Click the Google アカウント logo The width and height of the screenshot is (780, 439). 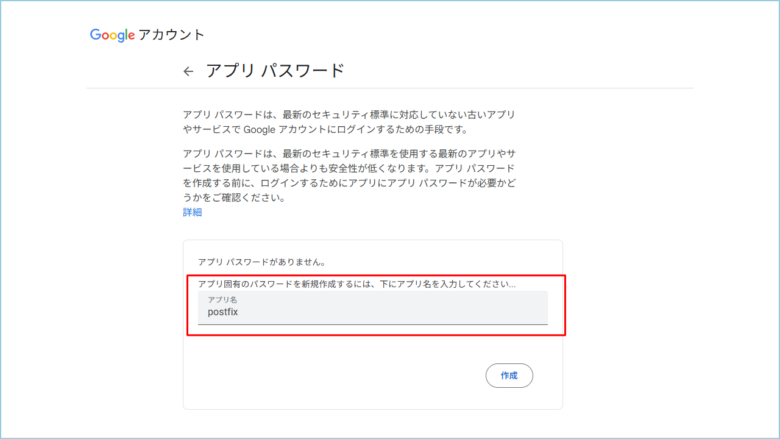tap(147, 35)
